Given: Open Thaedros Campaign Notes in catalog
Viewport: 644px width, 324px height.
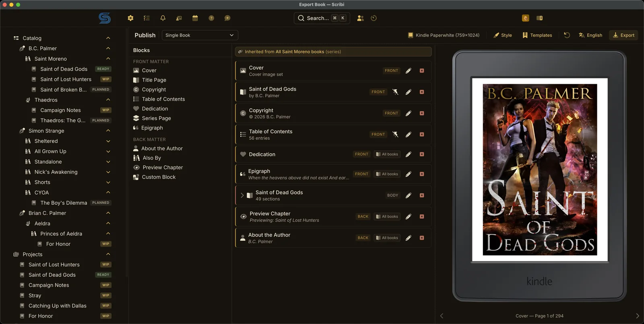Looking at the screenshot, I should point(60,110).
